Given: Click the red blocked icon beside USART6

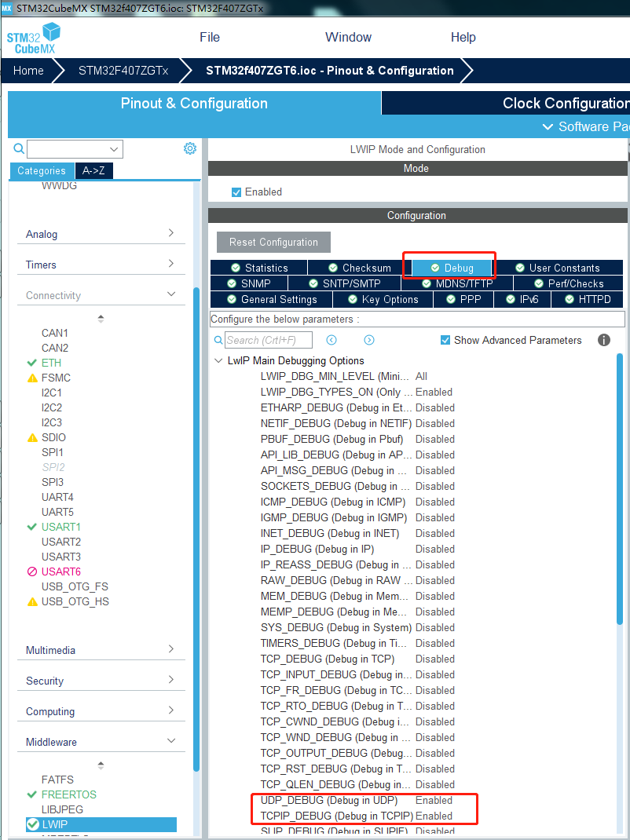Looking at the screenshot, I should (x=31, y=572).
